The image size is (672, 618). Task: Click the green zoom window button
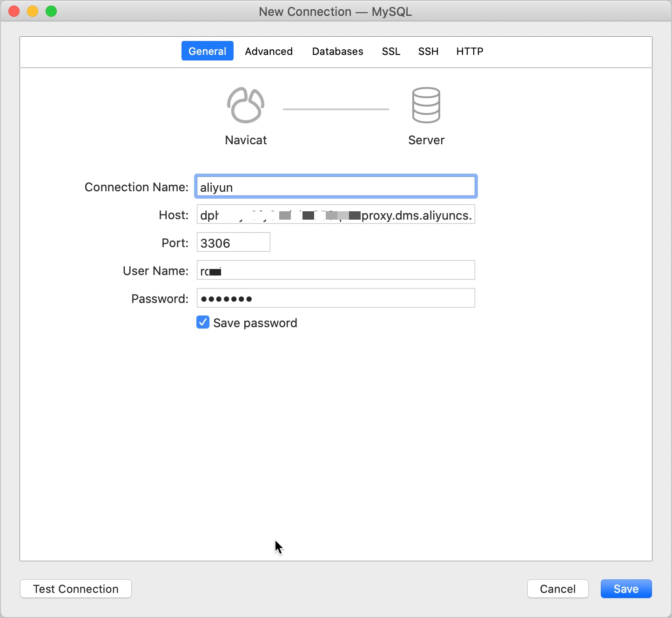point(51,11)
